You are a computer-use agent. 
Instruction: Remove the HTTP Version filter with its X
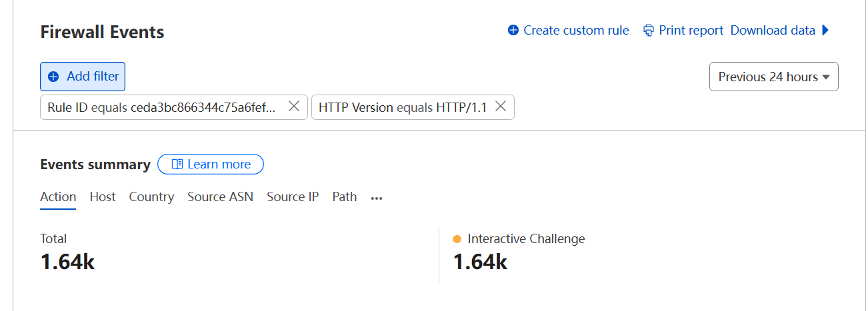[x=501, y=107]
